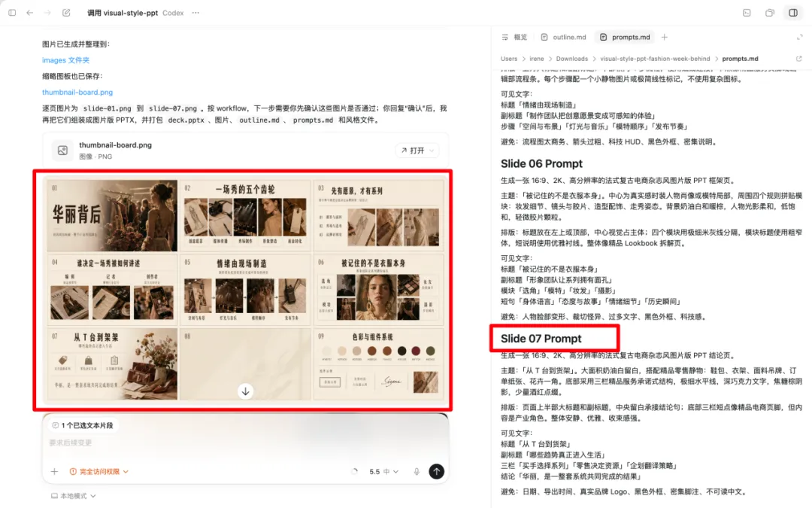Open the full access permission dropdown
This screenshot has height=508, width=812.
click(x=98, y=472)
